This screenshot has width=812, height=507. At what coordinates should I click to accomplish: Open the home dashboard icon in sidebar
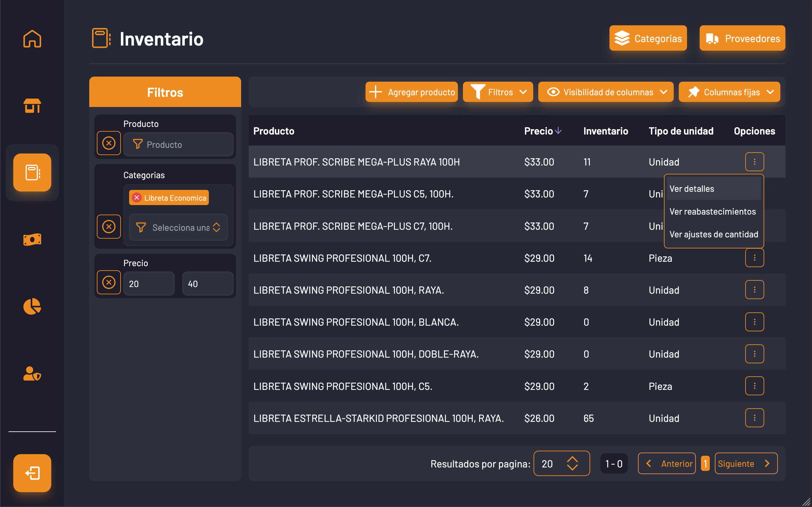tap(32, 39)
